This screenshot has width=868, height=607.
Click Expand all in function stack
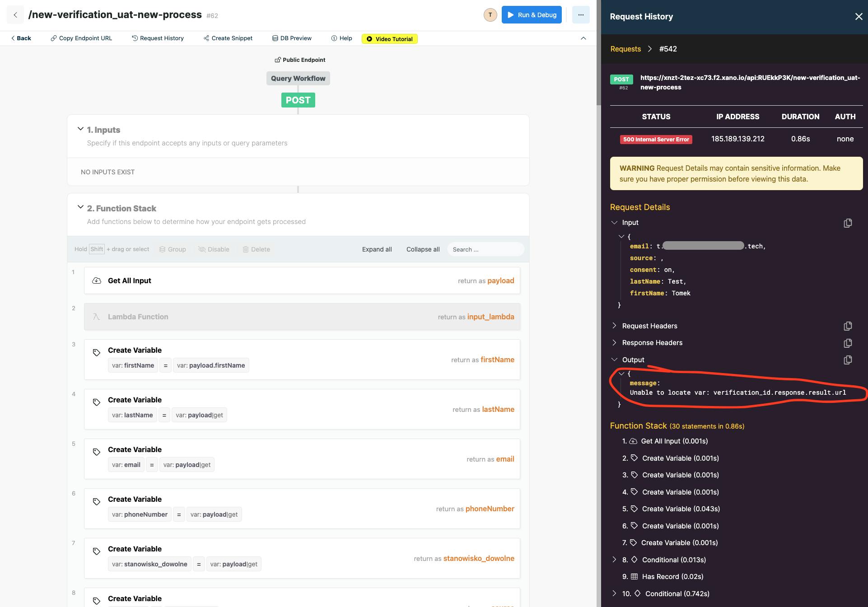(x=377, y=249)
